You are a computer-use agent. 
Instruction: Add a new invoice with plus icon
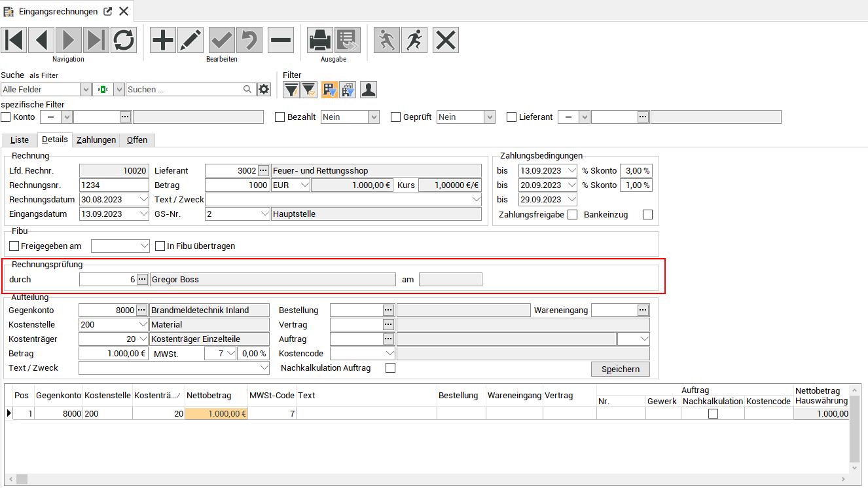click(163, 40)
